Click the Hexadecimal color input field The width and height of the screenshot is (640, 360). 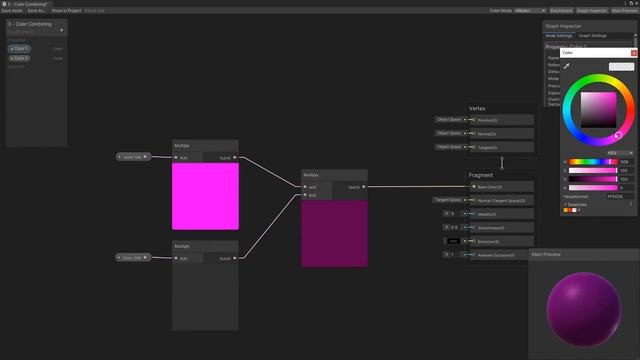click(x=620, y=197)
